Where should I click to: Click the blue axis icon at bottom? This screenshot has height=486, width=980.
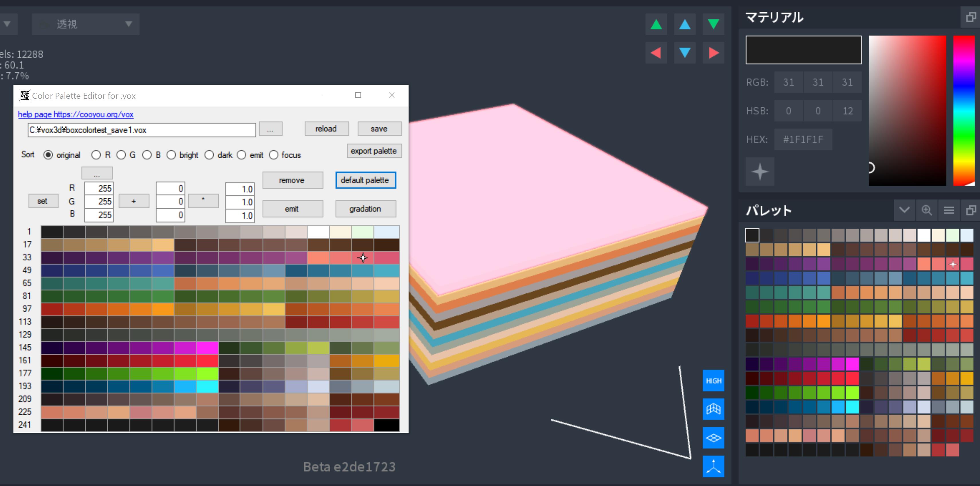[x=713, y=466]
